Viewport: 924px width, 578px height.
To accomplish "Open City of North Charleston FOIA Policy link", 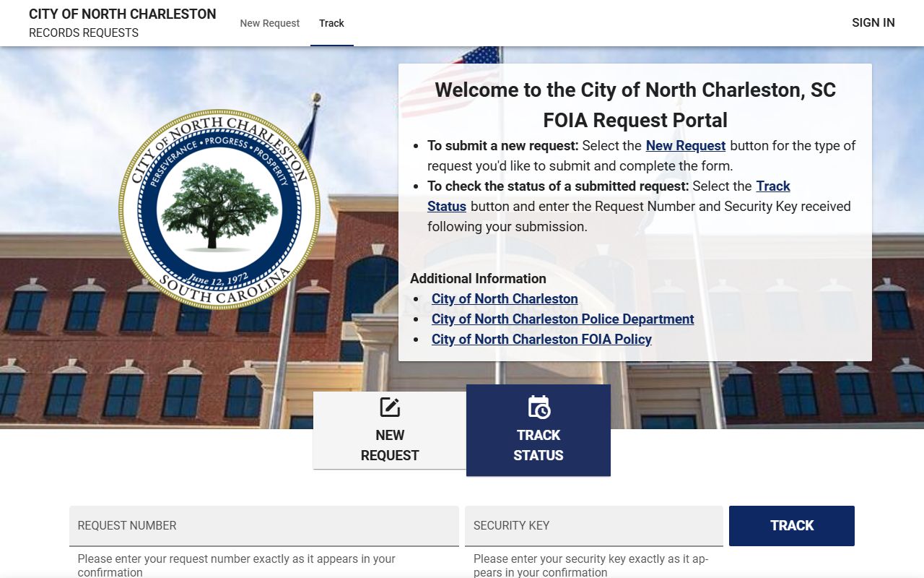I will click(541, 340).
